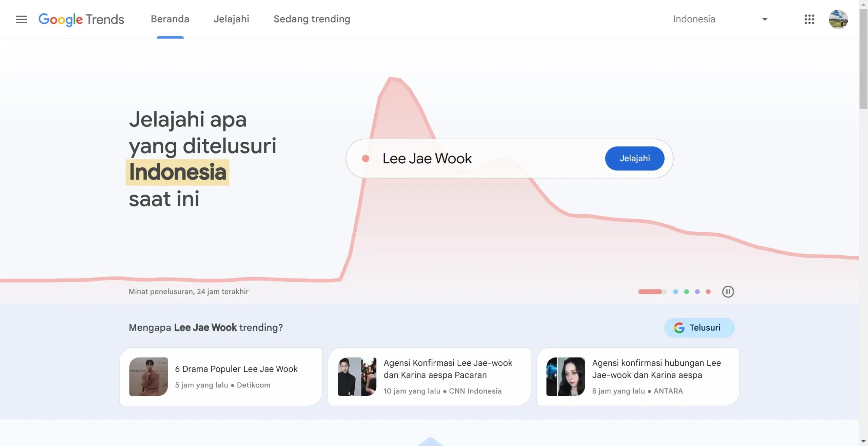This screenshot has width=868, height=446.
Task: Pause the trending carousel
Action: 728,292
